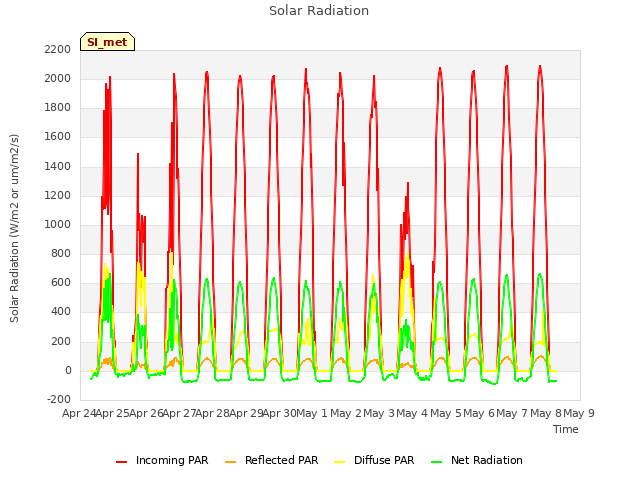Click the green Net Radiation legend swatch
Image resolution: width=640 pixels, height=480 pixels.
click(x=437, y=462)
